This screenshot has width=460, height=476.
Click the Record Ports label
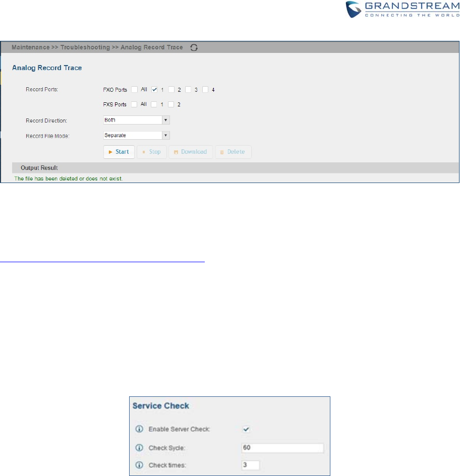pos(42,90)
